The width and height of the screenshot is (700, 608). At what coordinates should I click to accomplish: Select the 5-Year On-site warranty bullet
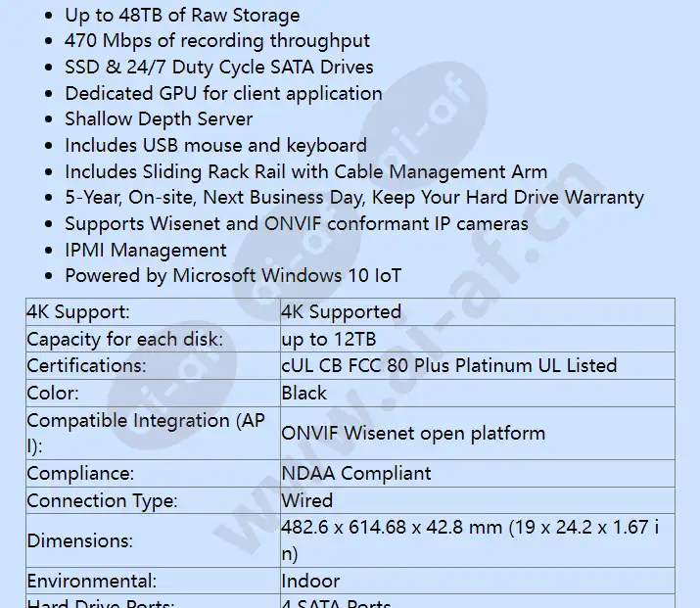pyautogui.click(x=354, y=198)
